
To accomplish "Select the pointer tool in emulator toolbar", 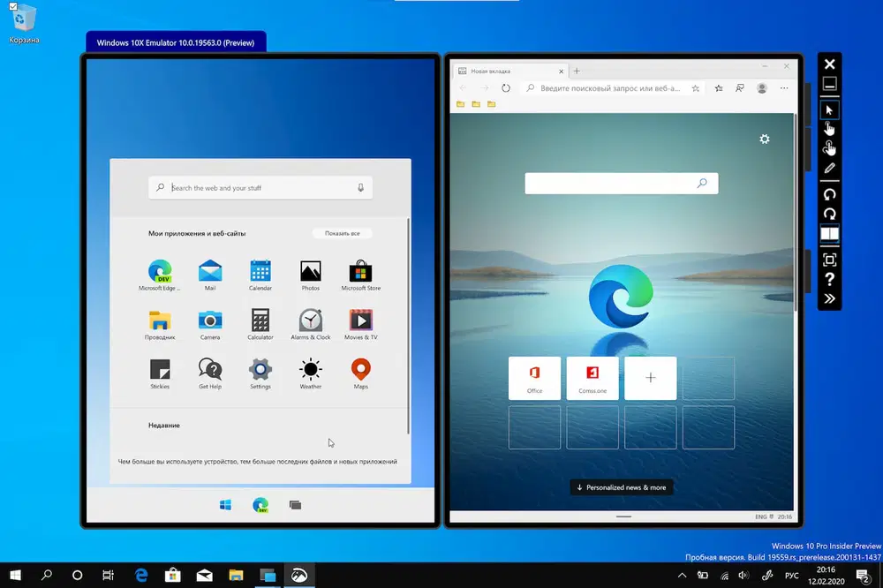I will click(828, 109).
